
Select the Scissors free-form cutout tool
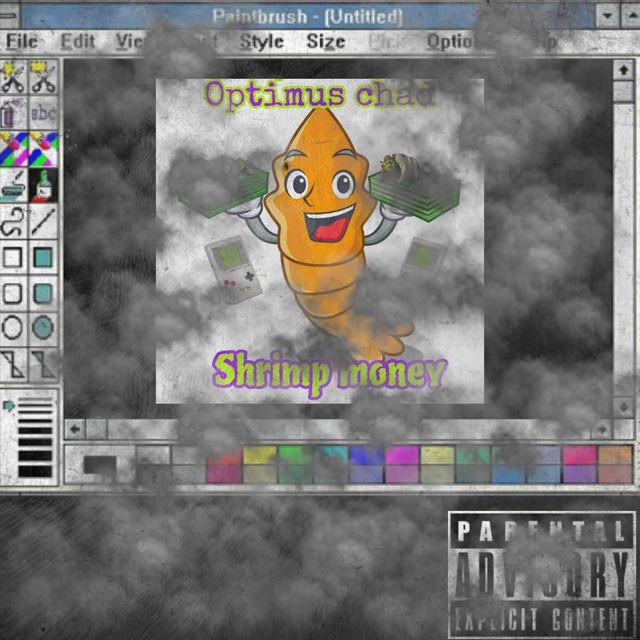(13, 77)
